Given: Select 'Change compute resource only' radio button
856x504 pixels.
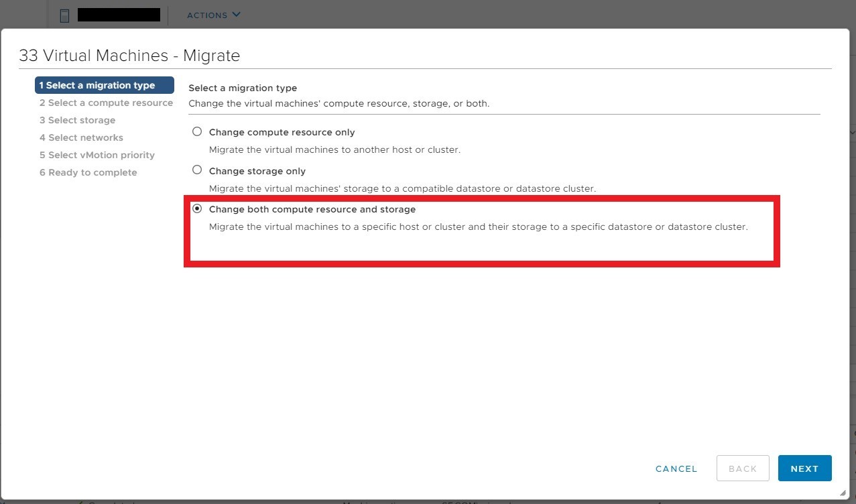Looking at the screenshot, I should (197, 131).
